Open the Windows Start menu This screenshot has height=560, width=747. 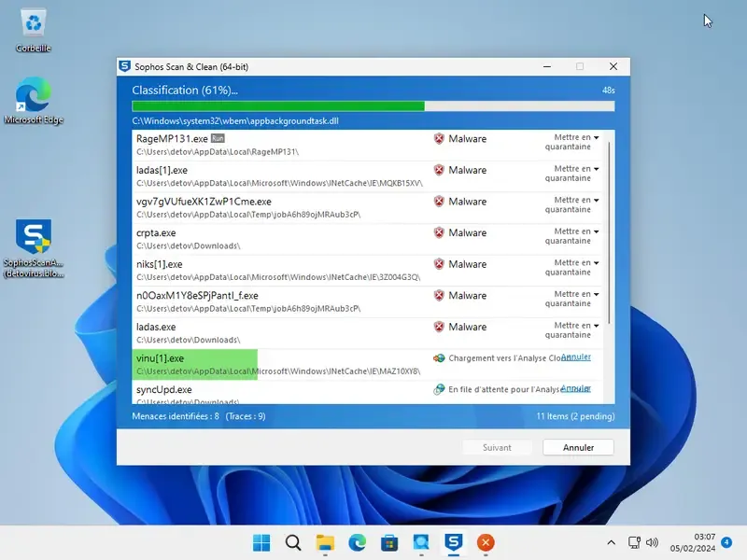(x=261, y=542)
